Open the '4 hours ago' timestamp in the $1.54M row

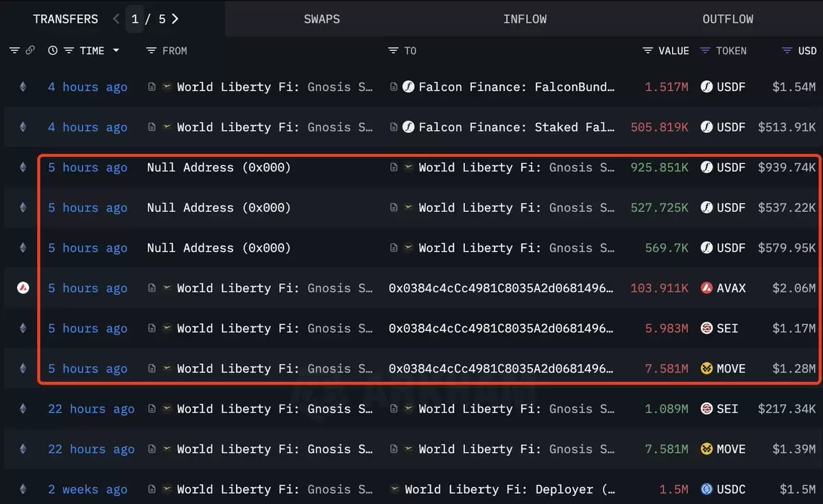coord(88,87)
